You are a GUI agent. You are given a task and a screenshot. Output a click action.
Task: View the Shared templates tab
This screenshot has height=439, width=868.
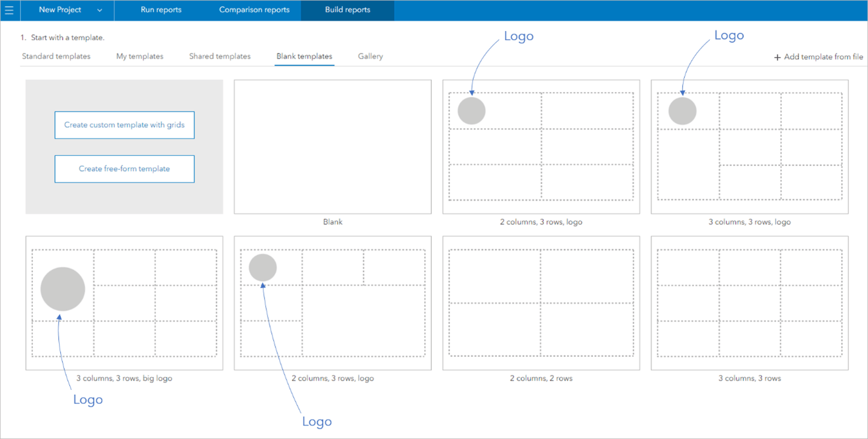(220, 56)
